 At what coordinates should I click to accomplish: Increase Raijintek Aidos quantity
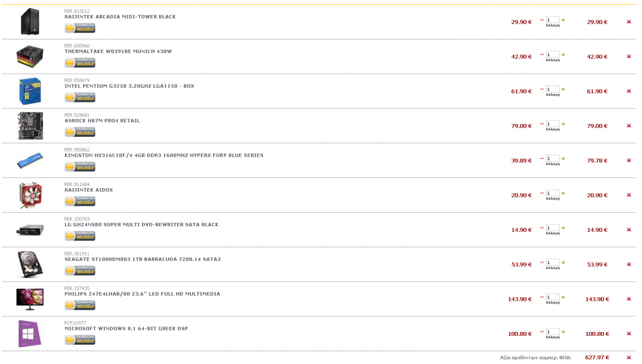coord(563,193)
